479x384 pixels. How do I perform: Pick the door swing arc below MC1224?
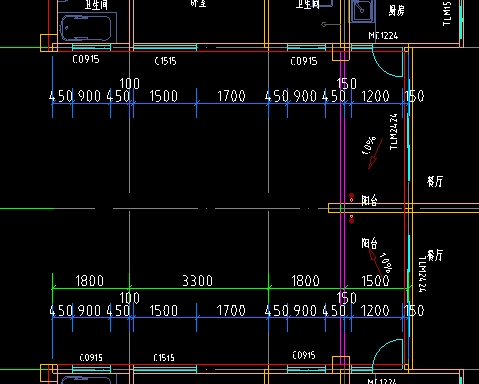[x=387, y=62]
